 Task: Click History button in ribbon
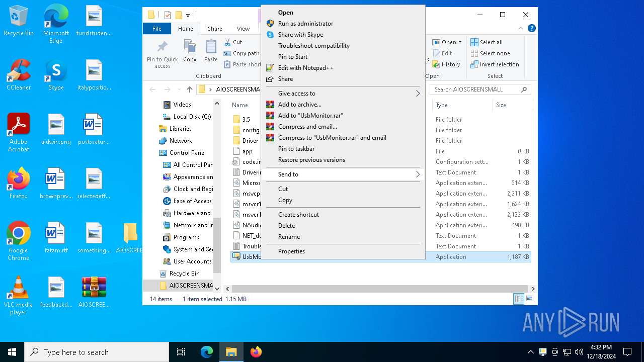tap(446, 64)
